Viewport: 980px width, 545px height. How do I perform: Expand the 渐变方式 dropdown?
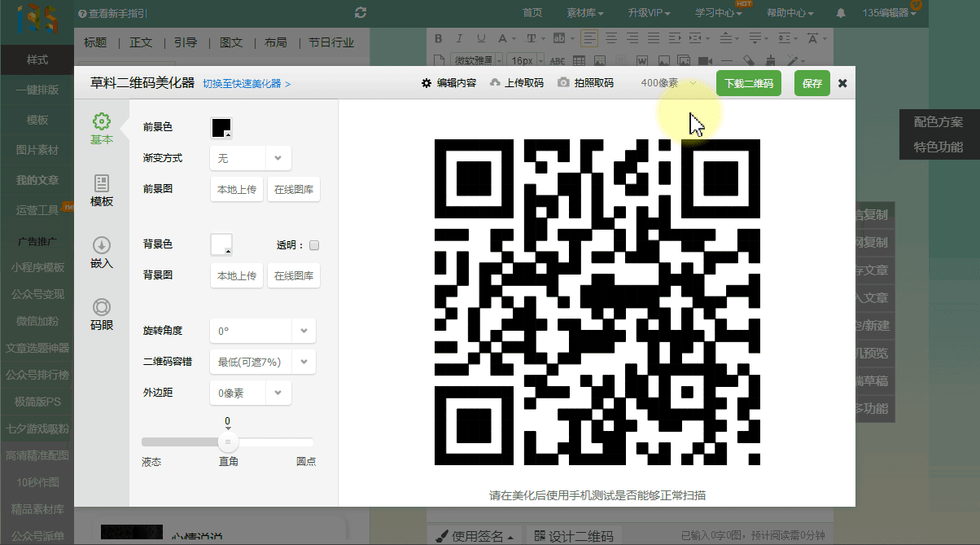[x=278, y=158]
